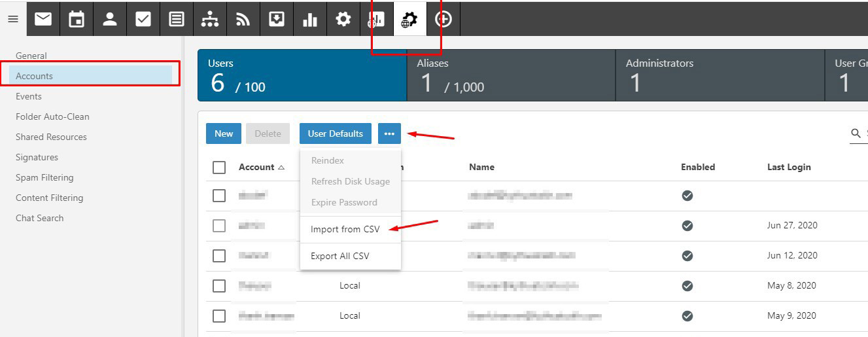Screen dimensions: 868x337
Task: Open the Calendar icon in top bar
Action: point(77,19)
